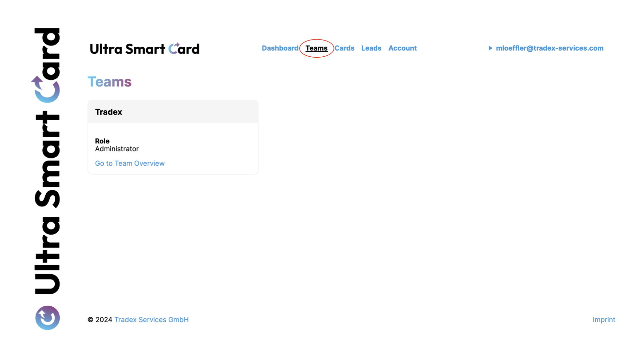The width and height of the screenshot is (644, 362).
Task: Select the Teams navigation item
Action: point(316,48)
